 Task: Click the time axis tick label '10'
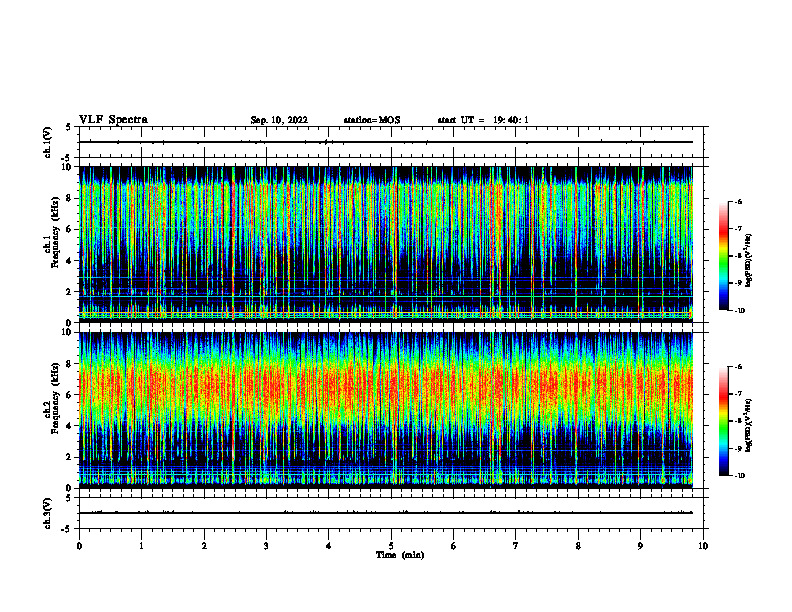click(x=703, y=546)
